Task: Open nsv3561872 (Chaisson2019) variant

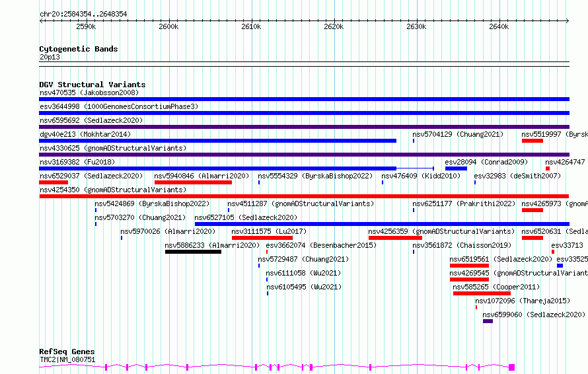Action: pyautogui.click(x=462, y=245)
